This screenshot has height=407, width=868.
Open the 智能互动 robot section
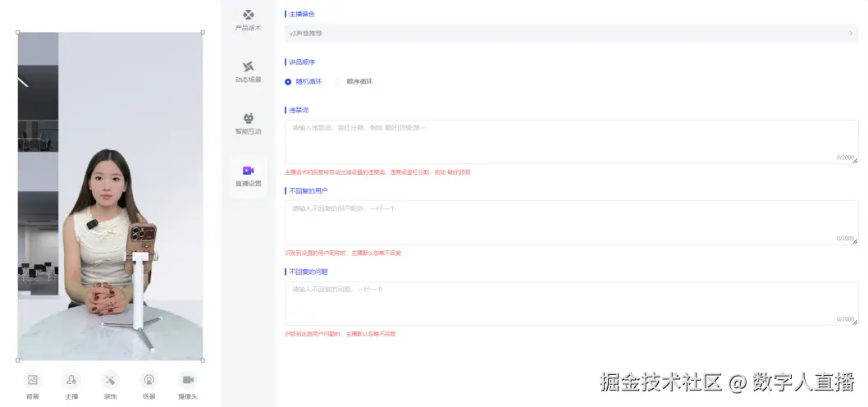[248, 124]
